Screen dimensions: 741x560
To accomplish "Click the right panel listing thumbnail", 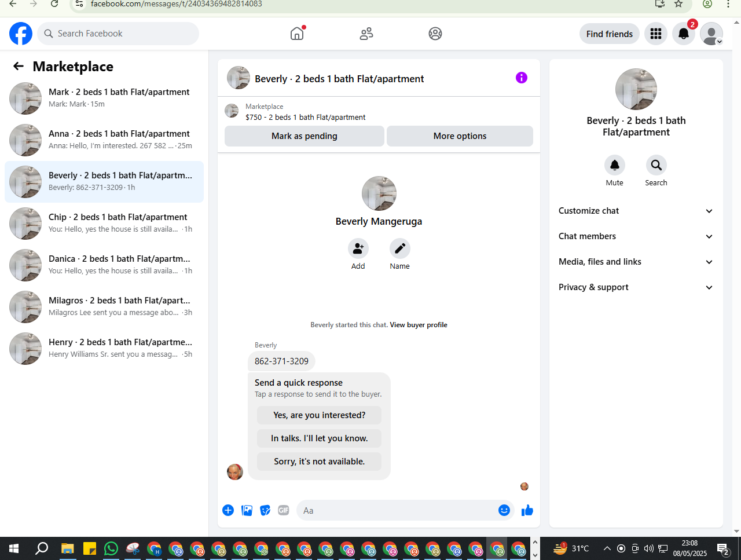I will 636,89.
